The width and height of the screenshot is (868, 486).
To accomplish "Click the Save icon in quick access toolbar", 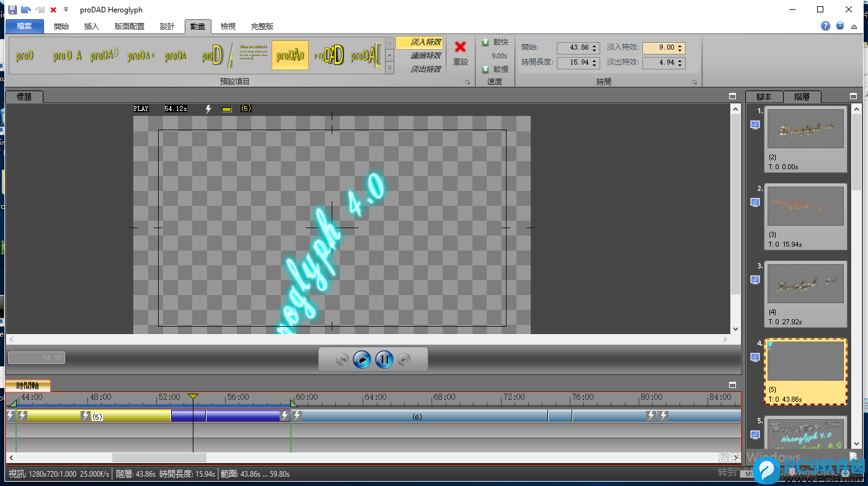I will click(12, 9).
